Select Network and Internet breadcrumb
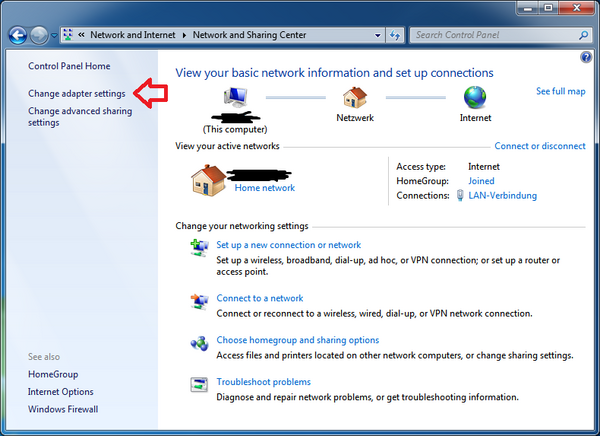 133,35
